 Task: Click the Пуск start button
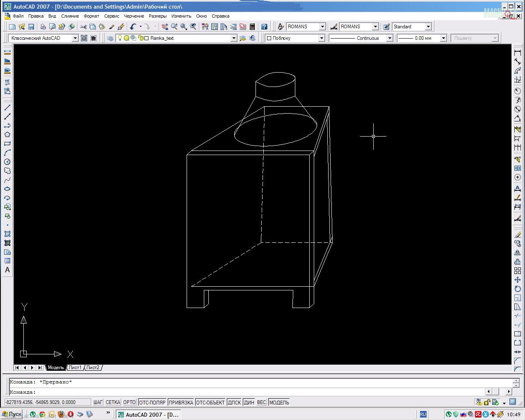[x=12, y=414]
